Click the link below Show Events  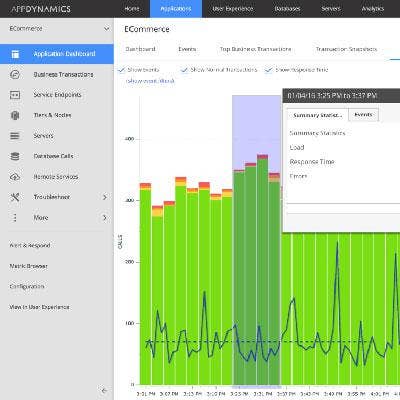150,81
